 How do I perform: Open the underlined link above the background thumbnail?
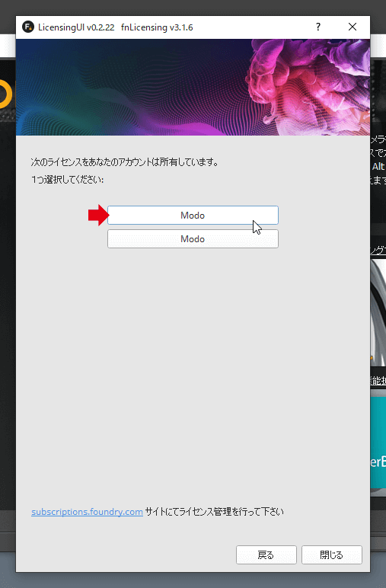coord(378,250)
